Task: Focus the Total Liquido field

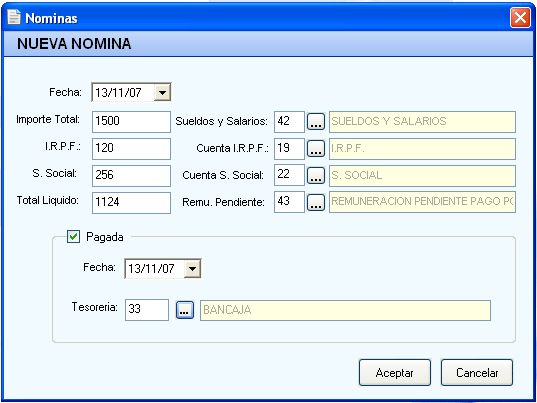Action: [131, 203]
